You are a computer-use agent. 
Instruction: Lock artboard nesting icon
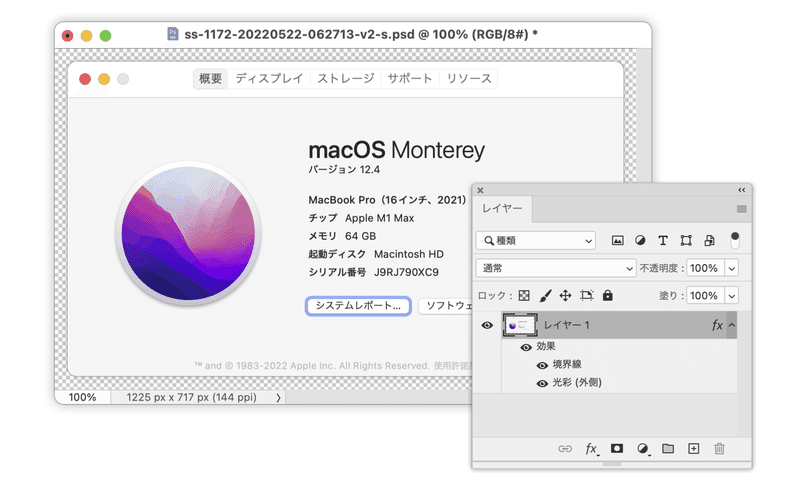tap(587, 295)
